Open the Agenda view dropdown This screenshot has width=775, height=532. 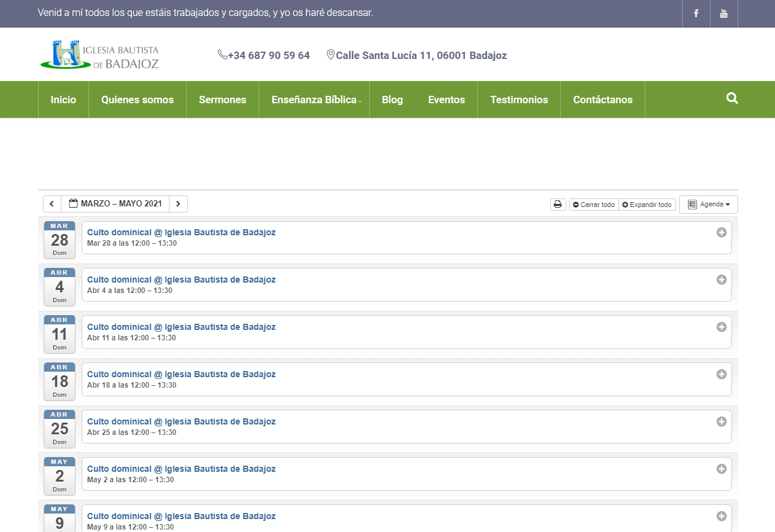click(709, 205)
